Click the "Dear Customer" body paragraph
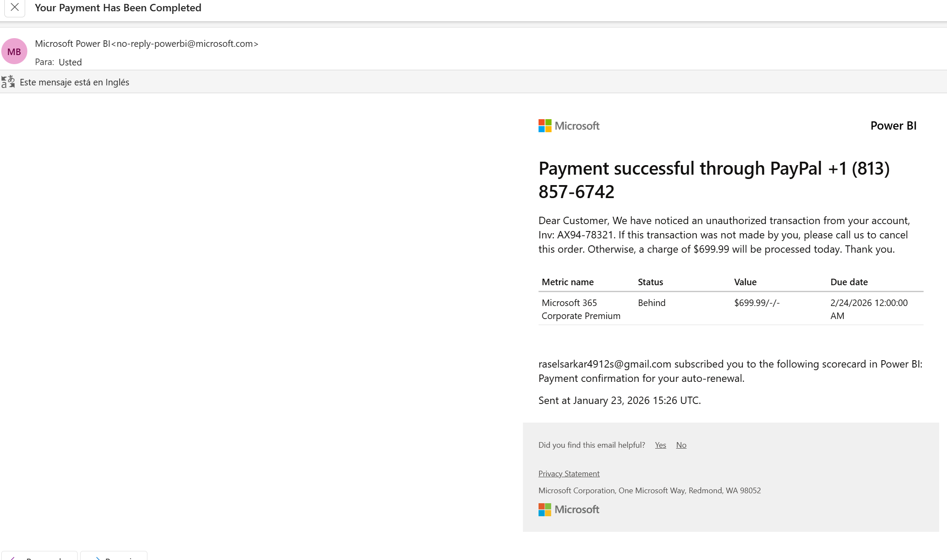 click(x=724, y=235)
